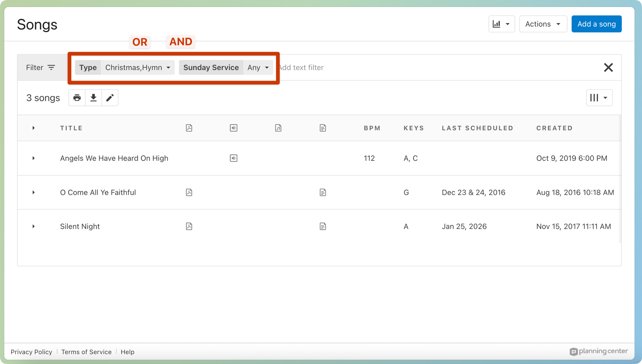Expand the Angels We Have Heard On High row
This screenshot has height=364, width=642.
pos(33,158)
